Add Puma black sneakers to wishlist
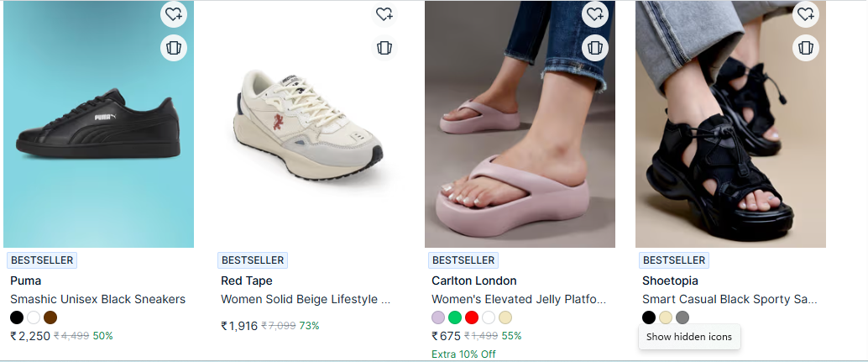 pos(174,14)
